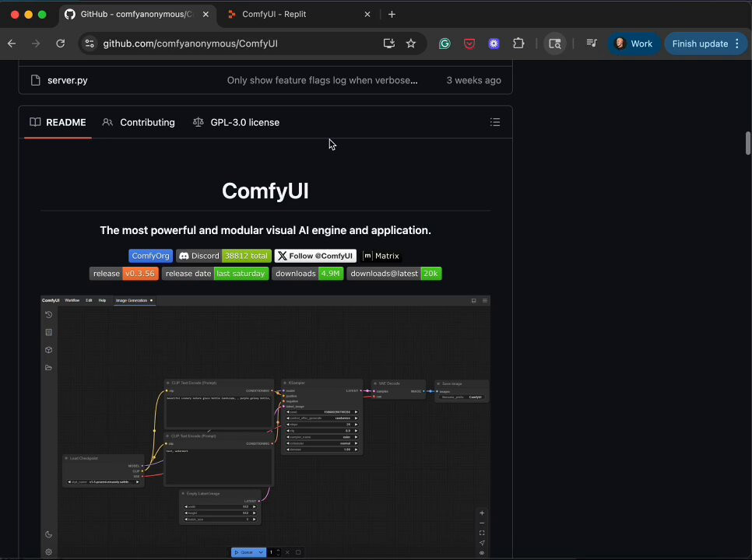
Task: Open the ComfyUI workflow screenshot image
Action: point(265,426)
